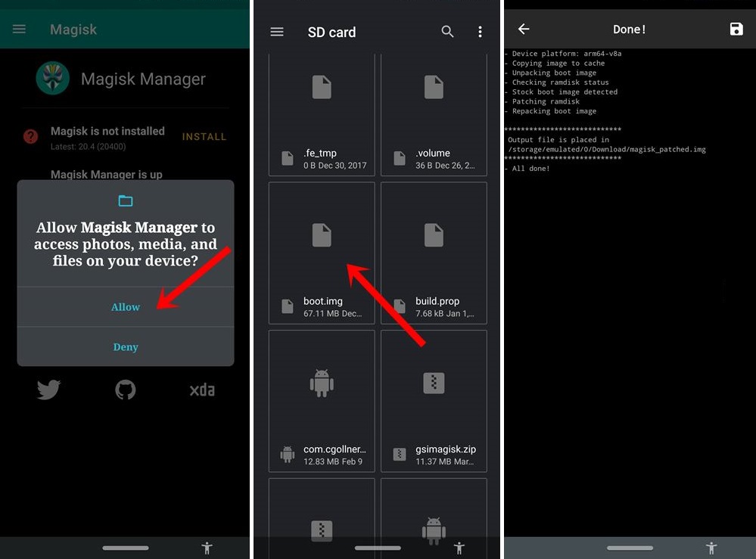Select the .volume file
This screenshot has height=559, width=756.
(434, 115)
